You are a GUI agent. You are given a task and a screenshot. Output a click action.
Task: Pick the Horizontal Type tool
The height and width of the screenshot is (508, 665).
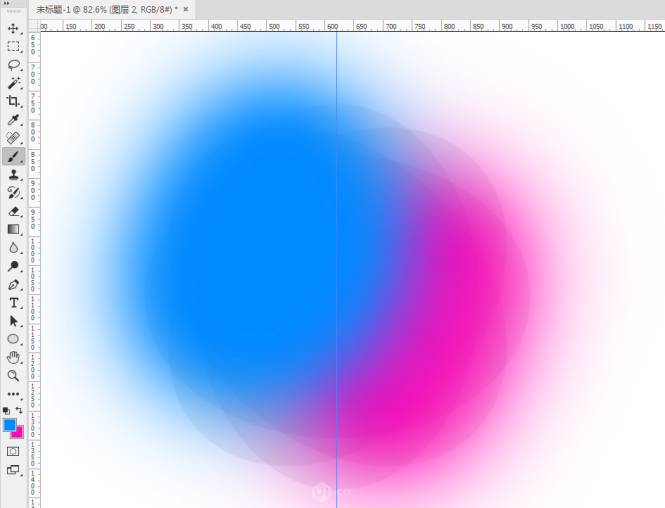point(14,302)
